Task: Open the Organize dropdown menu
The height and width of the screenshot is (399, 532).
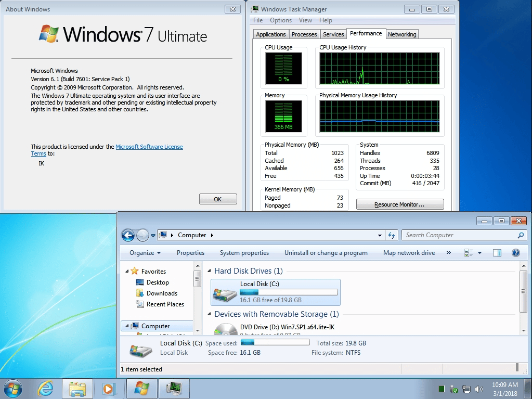Action: click(x=145, y=253)
